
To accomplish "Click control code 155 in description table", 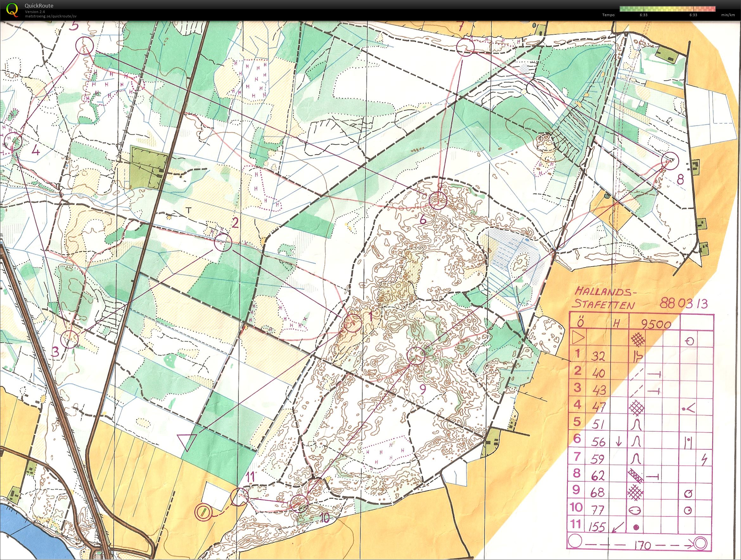I will pos(597,527).
